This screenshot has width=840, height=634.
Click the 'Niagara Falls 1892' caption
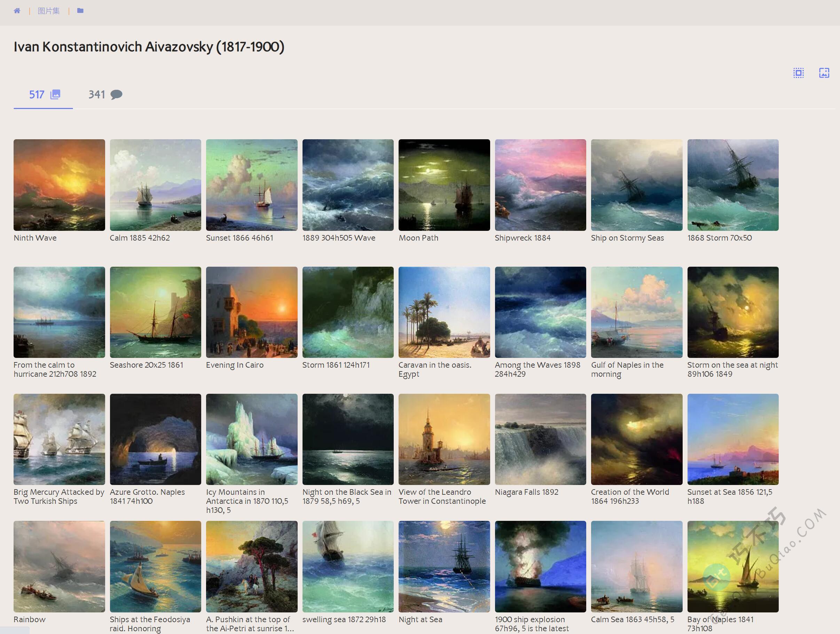pos(527,492)
